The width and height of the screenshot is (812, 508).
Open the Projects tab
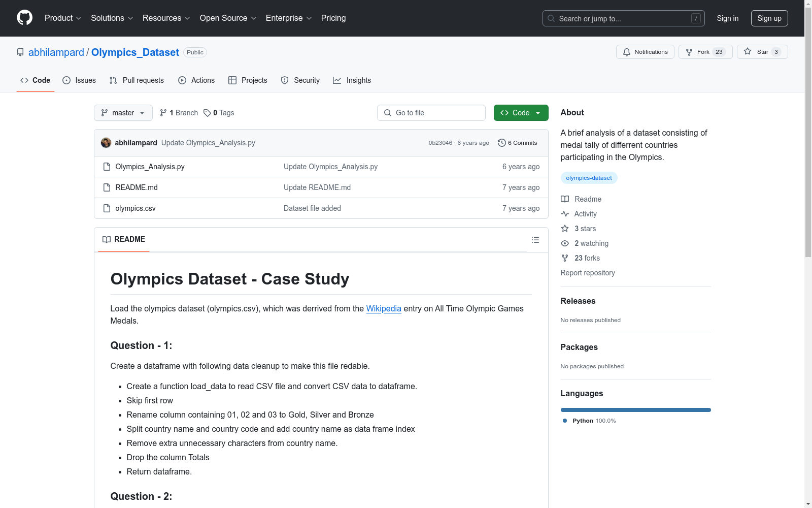click(248, 80)
